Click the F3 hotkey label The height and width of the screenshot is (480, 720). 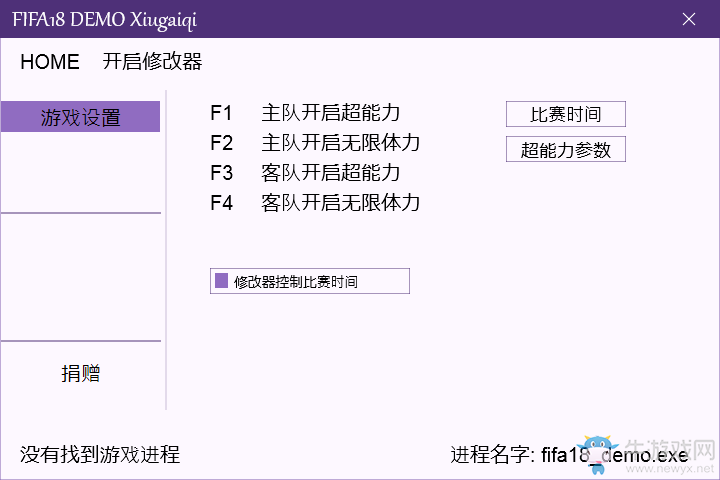(x=221, y=173)
